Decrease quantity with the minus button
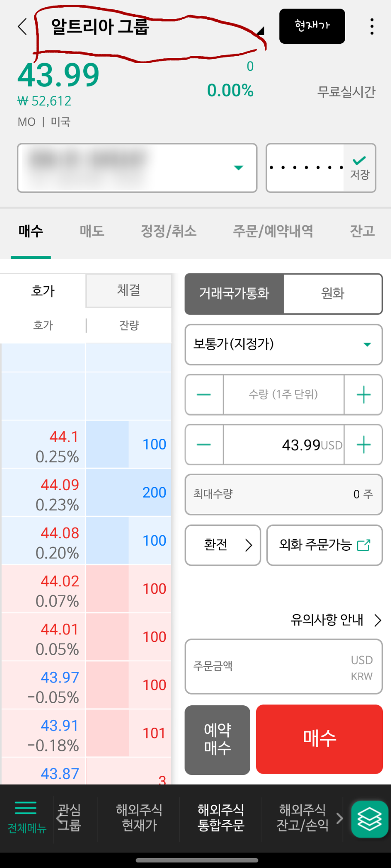This screenshot has height=868, width=391. coord(204,395)
